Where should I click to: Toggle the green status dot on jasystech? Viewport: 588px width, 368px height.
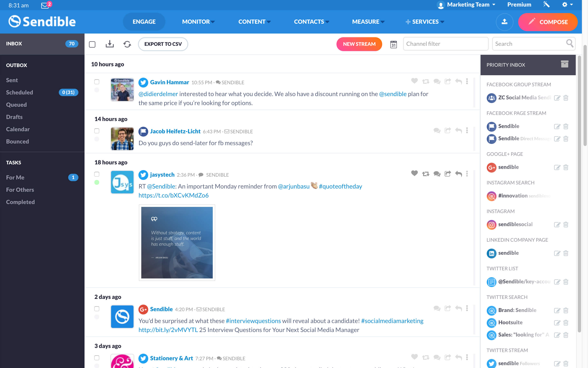click(97, 182)
